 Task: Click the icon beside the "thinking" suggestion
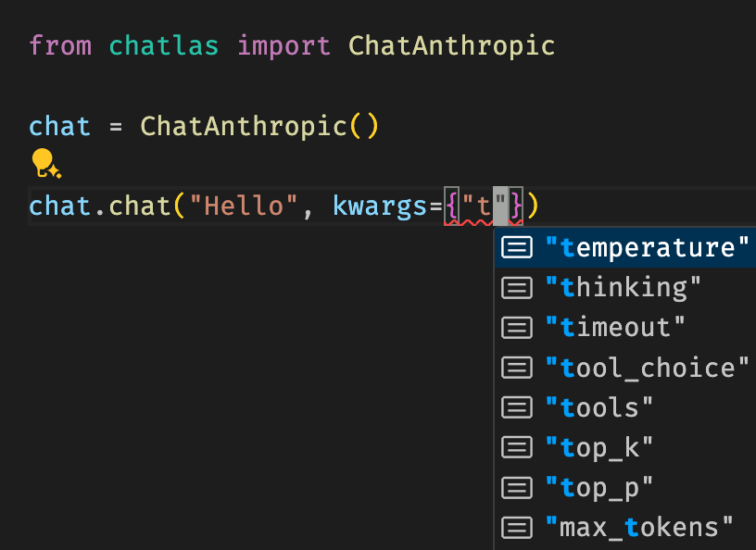517,288
